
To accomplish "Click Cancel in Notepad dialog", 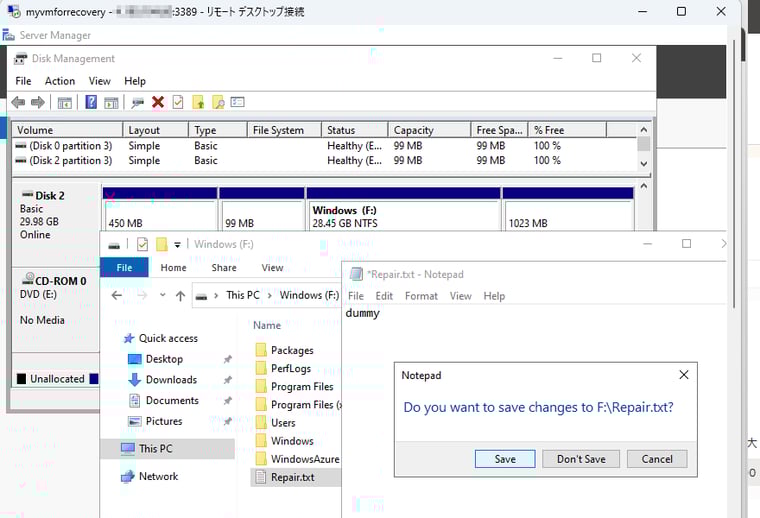I will click(x=657, y=459).
